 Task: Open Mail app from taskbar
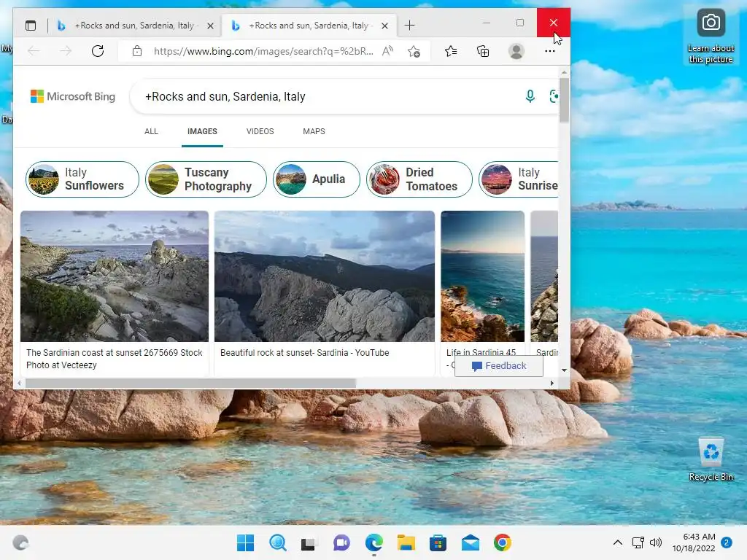(x=471, y=542)
